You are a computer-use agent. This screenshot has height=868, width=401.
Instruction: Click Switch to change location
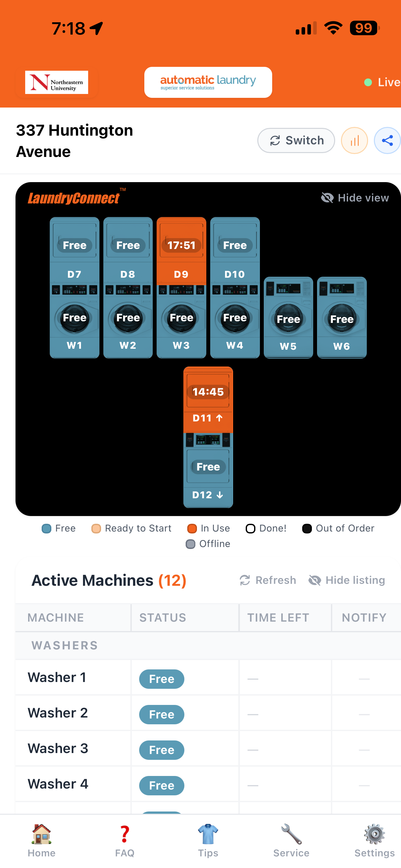[x=296, y=140]
